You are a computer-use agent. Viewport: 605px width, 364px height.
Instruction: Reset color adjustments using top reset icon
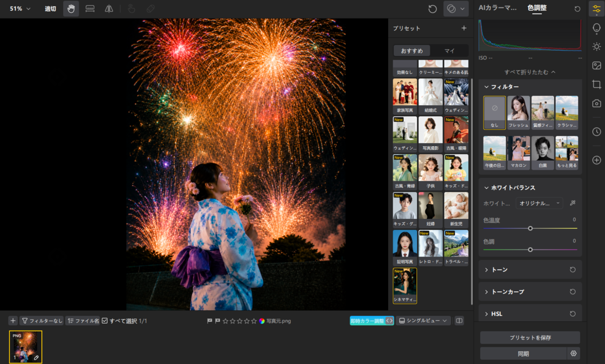[577, 9]
